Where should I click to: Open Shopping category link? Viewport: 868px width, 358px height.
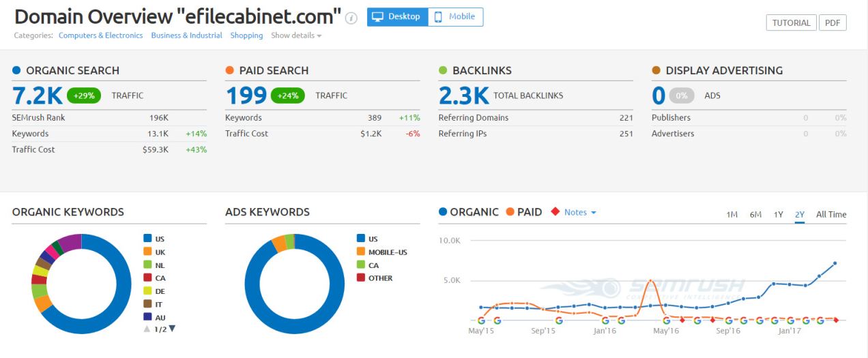point(246,35)
